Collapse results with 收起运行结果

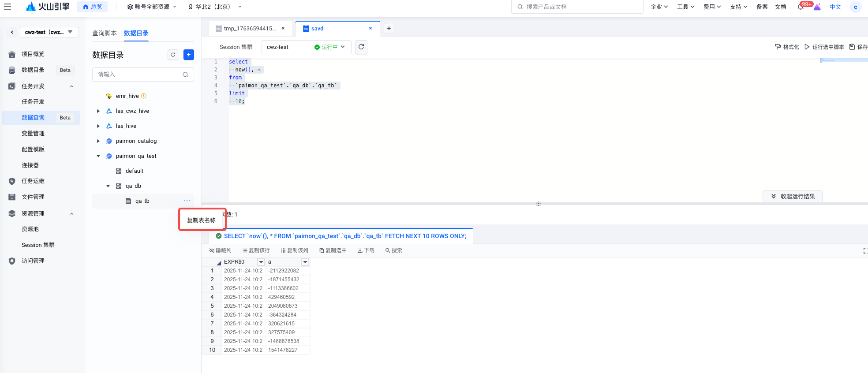click(793, 196)
